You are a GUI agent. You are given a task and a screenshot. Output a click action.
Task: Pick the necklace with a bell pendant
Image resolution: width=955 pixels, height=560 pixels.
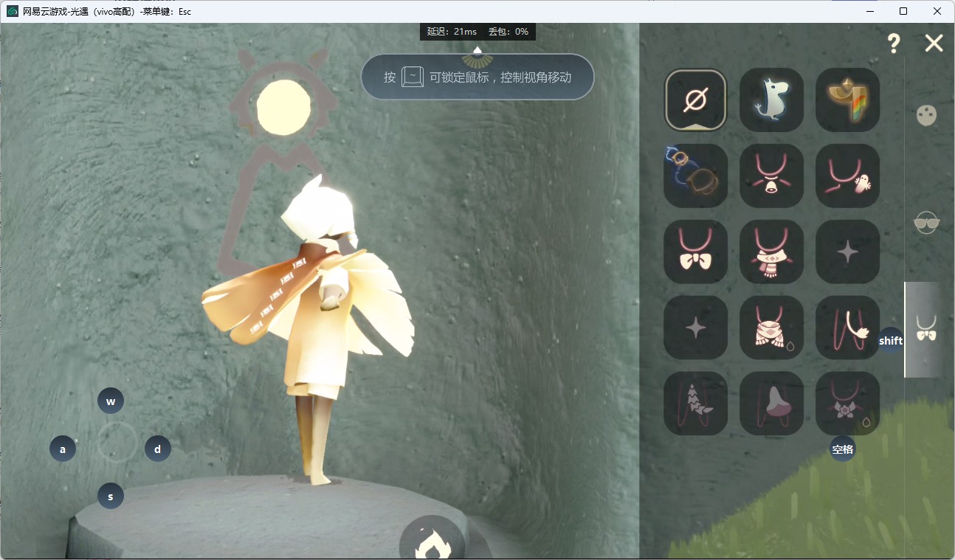click(x=771, y=176)
